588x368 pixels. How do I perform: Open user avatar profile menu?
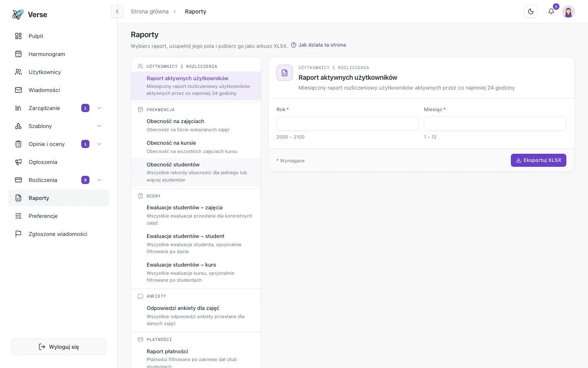[568, 11]
